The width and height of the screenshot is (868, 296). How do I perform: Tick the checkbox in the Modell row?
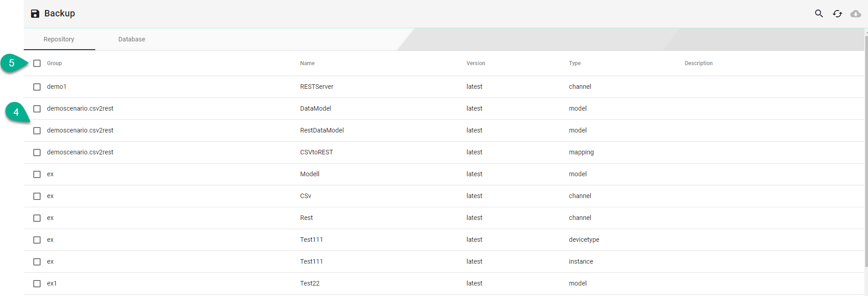(x=37, y=174)
